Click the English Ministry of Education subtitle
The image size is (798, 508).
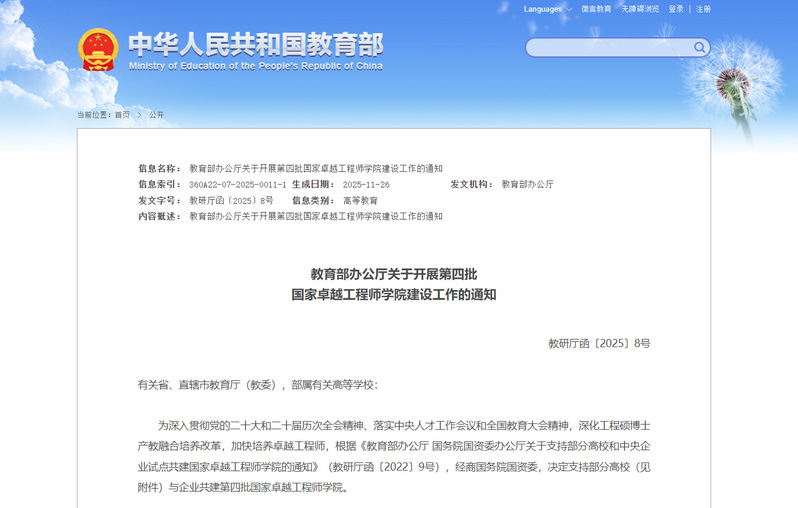255,66
